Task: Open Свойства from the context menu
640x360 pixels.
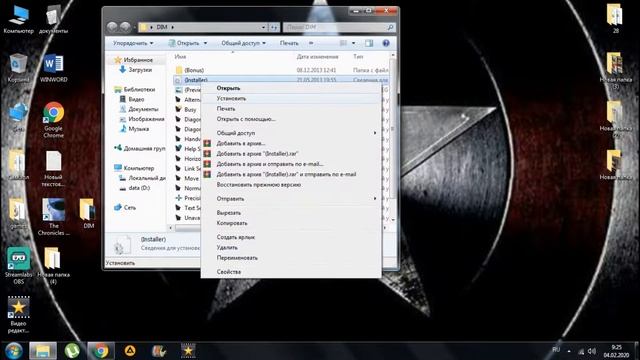Action: click(291, 272)
